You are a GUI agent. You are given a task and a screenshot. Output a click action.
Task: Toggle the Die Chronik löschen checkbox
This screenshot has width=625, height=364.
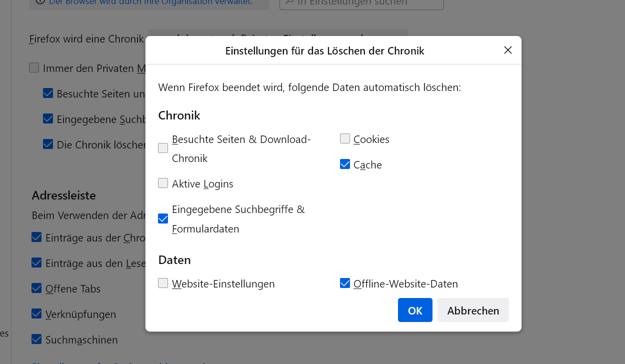(48, 144)
